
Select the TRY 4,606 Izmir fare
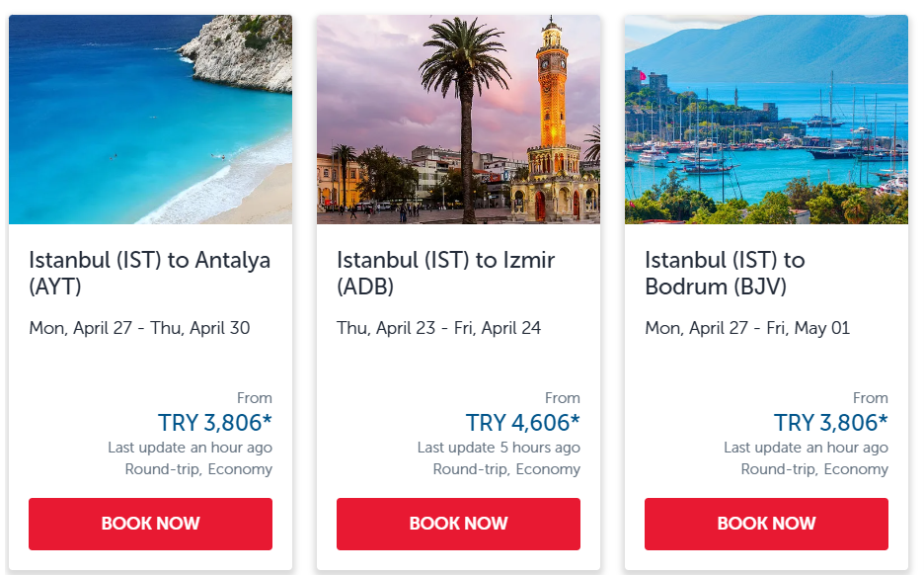[522, 423]
